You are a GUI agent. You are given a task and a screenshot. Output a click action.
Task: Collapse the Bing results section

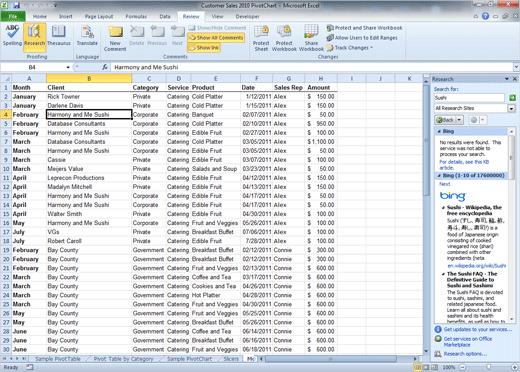point(439,131)
